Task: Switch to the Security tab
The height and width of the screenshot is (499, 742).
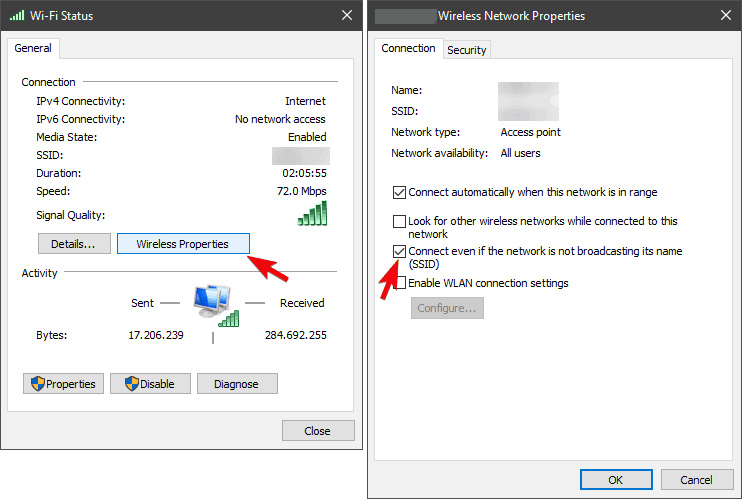Action: point(467,50)
